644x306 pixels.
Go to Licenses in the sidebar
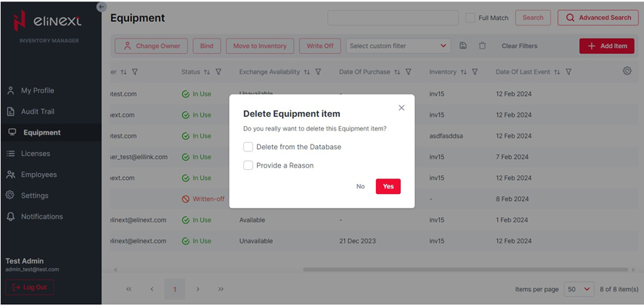point(36,154)
